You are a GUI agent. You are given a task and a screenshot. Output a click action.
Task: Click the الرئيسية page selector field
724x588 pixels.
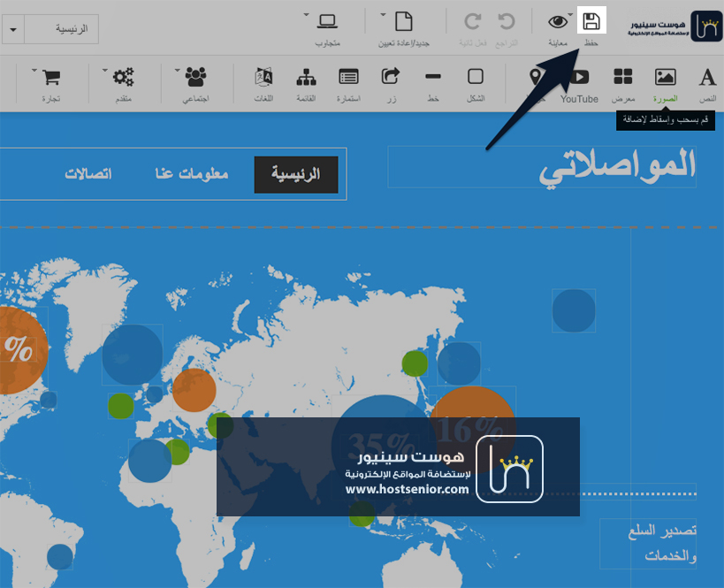[x=61, y=29]
